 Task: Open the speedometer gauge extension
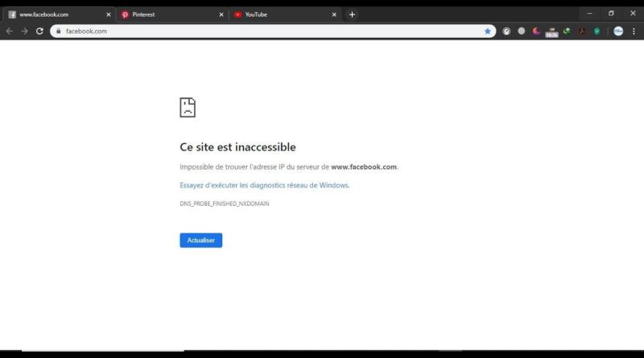506,31
